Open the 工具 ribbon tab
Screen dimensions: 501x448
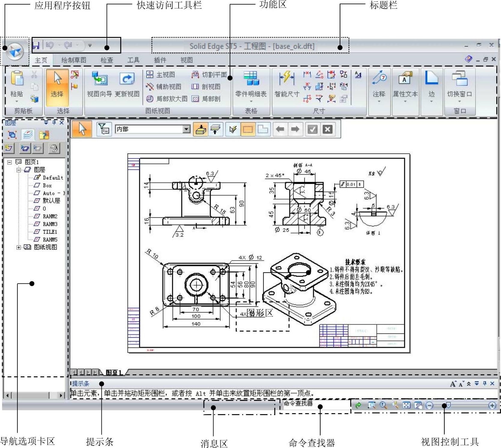[x=133, y=60]
